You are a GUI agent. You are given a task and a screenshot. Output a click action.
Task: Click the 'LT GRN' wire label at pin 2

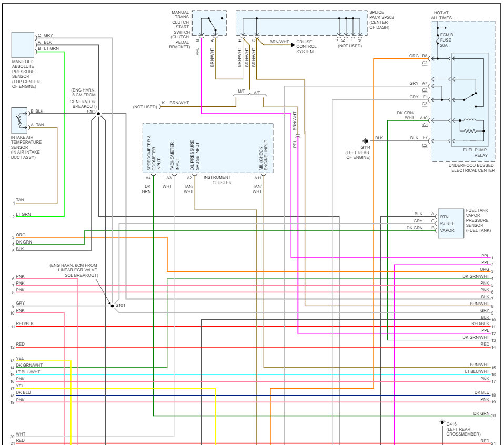(x=23, y=214)
